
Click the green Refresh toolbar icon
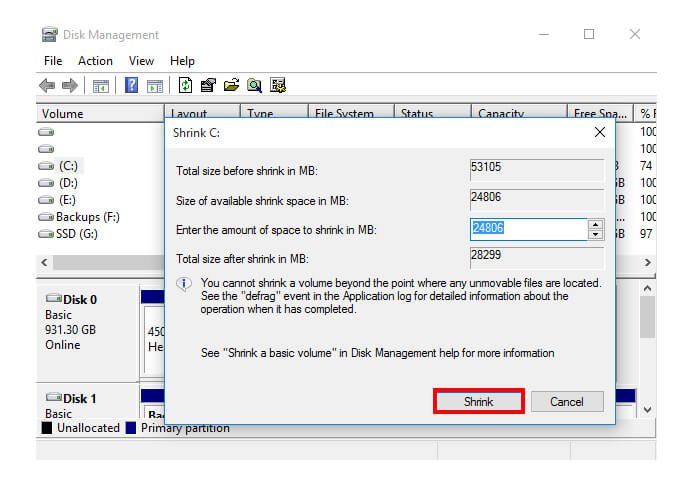pos(186,86)
